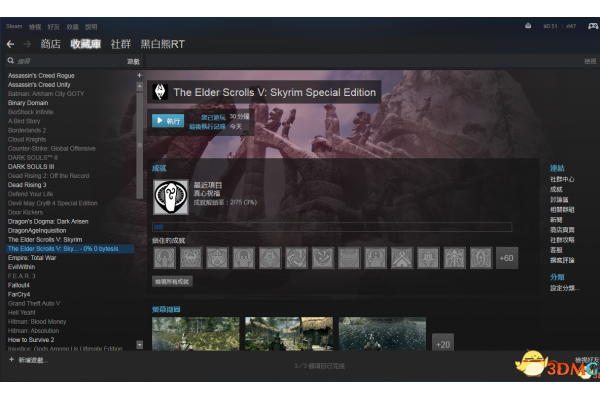600x400 pixels.
Task: Click the Skyrim dragon logo icon
Action: [x=160, y=92]
